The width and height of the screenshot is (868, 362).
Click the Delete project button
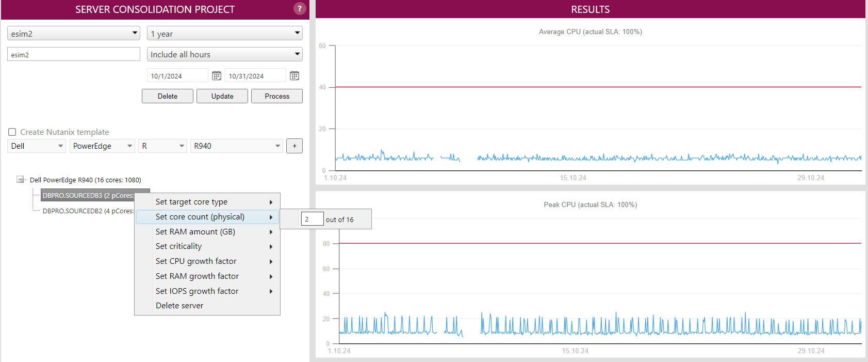click(x=168, y=96)
